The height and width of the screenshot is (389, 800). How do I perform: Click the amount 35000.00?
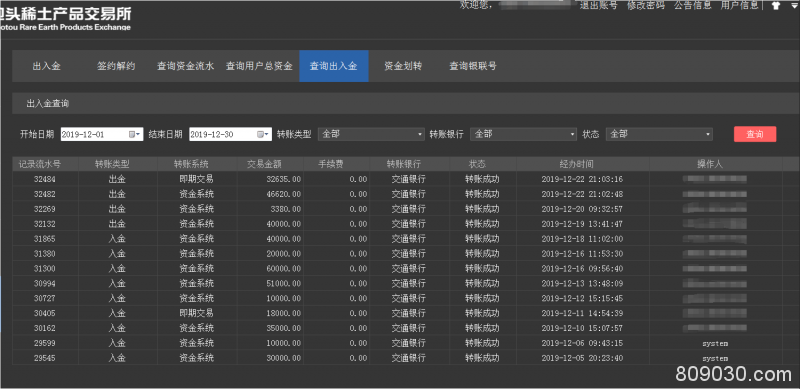click(x=284, y=328)
